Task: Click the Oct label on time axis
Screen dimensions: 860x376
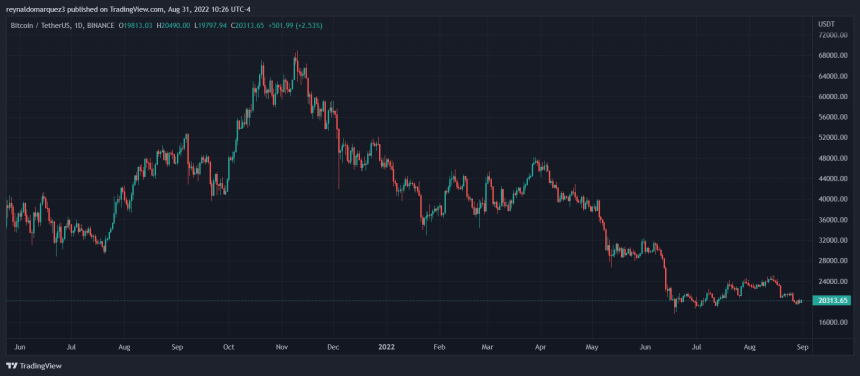Action: (x=229, y=347)
